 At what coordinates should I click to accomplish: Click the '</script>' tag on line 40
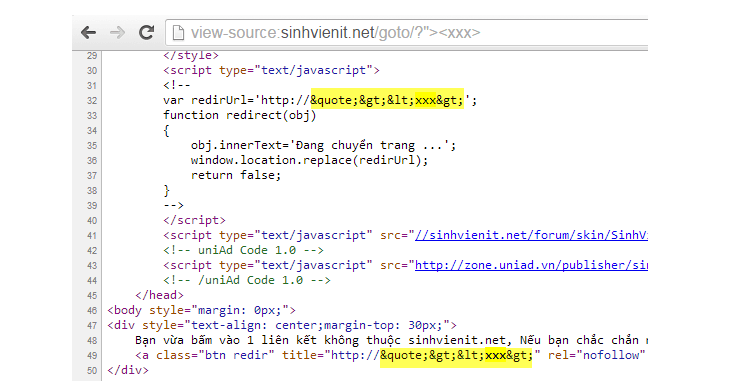tap(194, 220)
